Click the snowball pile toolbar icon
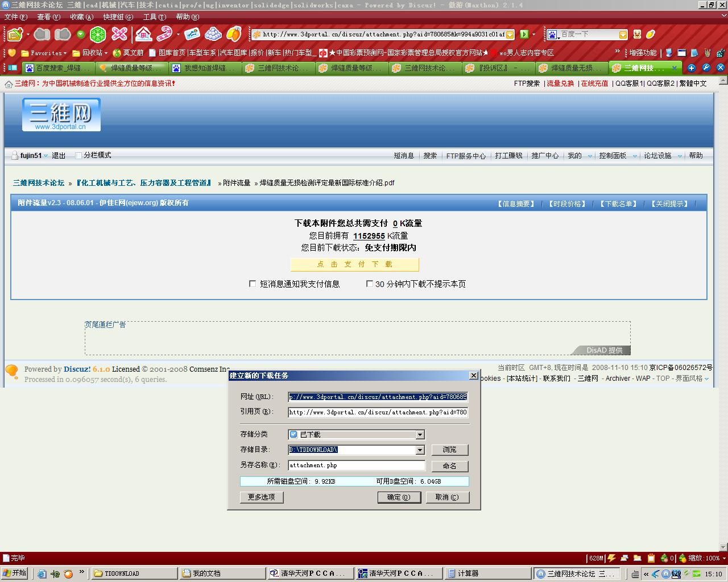 [213, 35]
